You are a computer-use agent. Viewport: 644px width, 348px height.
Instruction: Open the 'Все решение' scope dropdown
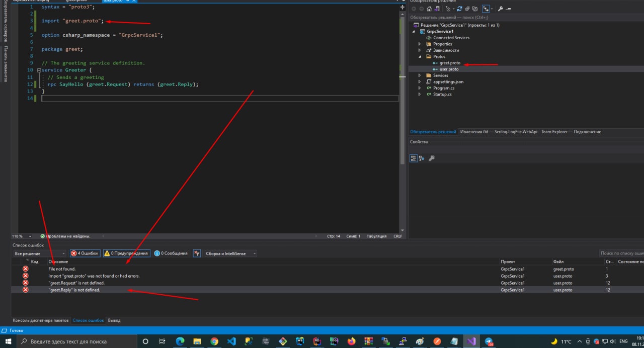pyautogui.click(x=40, y=253)
